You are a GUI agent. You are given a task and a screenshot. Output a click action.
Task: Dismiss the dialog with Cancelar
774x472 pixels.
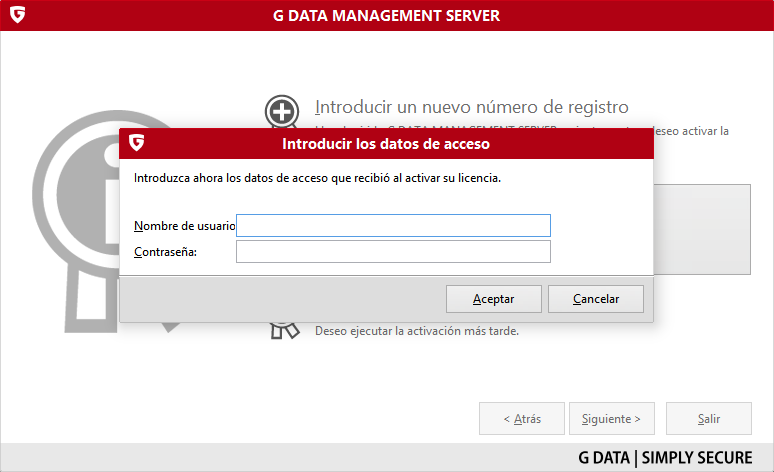pos(596,299)
